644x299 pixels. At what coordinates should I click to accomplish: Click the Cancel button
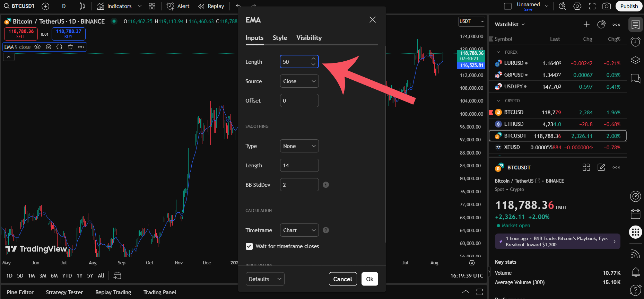(342, 279)
